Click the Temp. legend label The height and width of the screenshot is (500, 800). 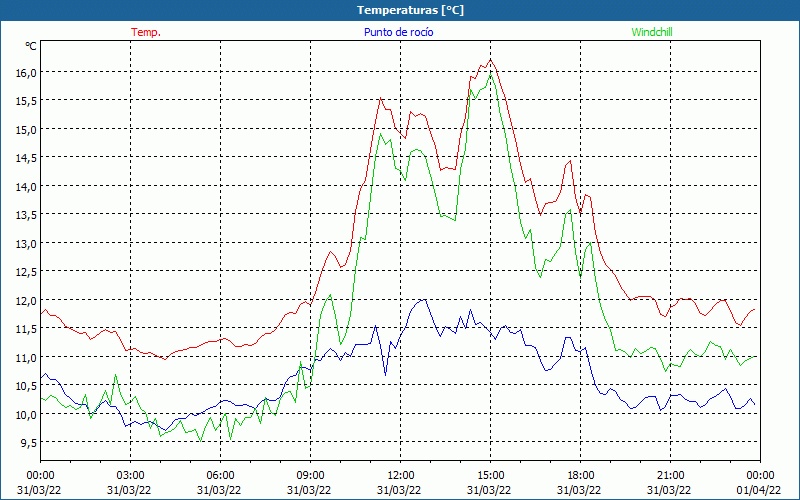146,32
